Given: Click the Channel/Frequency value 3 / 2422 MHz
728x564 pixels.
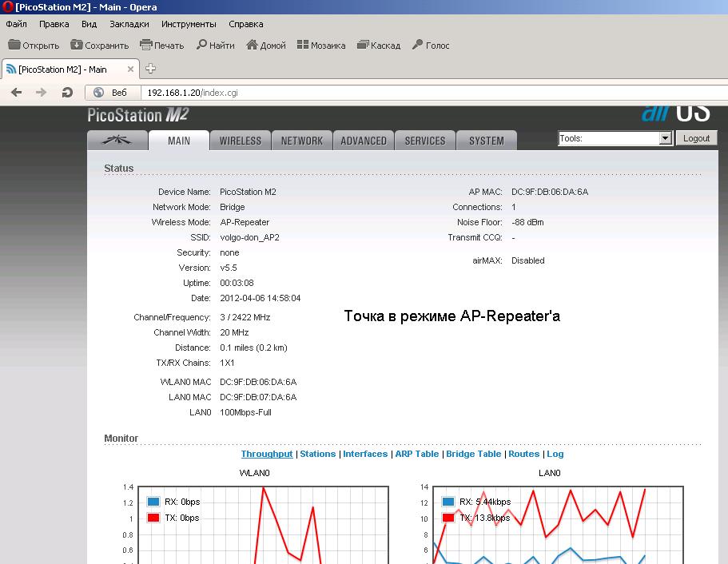Looking at the screenshot, I should coord(245,317).
